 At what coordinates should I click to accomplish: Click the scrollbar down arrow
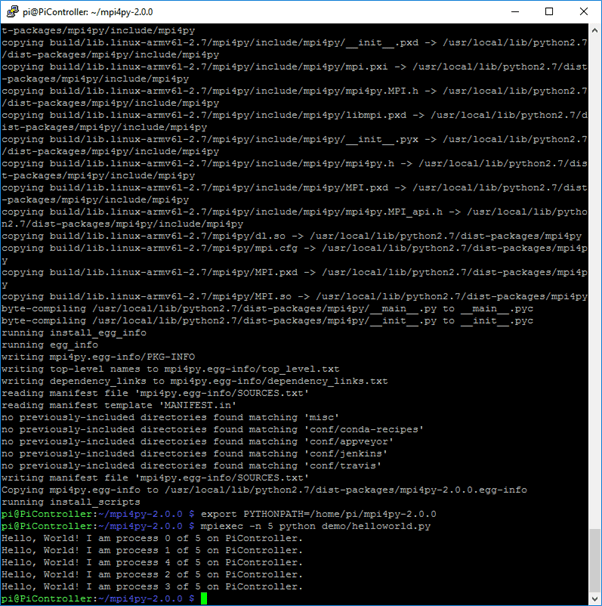coord(595,599)
